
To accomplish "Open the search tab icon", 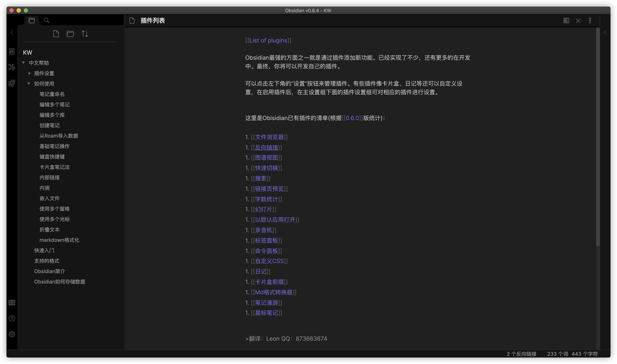I will point(46,20).
